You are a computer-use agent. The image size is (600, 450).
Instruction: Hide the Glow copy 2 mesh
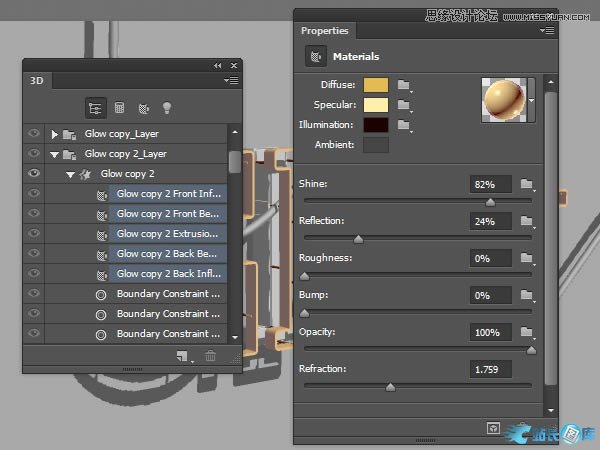tap(34, 174)
